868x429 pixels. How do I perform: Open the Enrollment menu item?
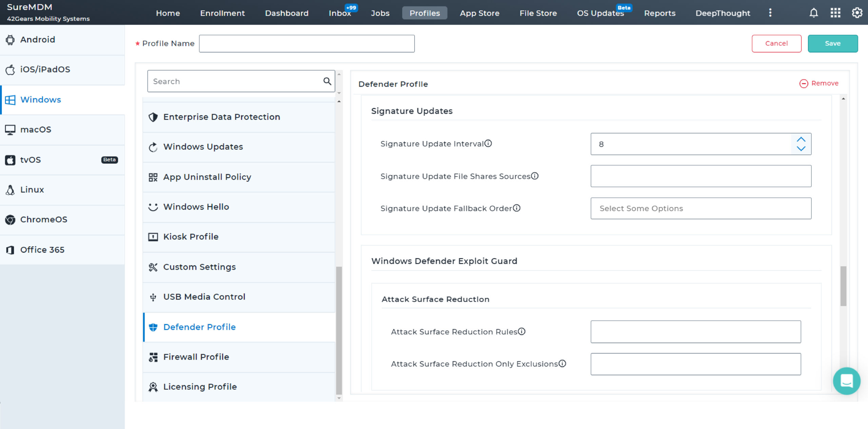pyautogui.click(x=222, y=13)
